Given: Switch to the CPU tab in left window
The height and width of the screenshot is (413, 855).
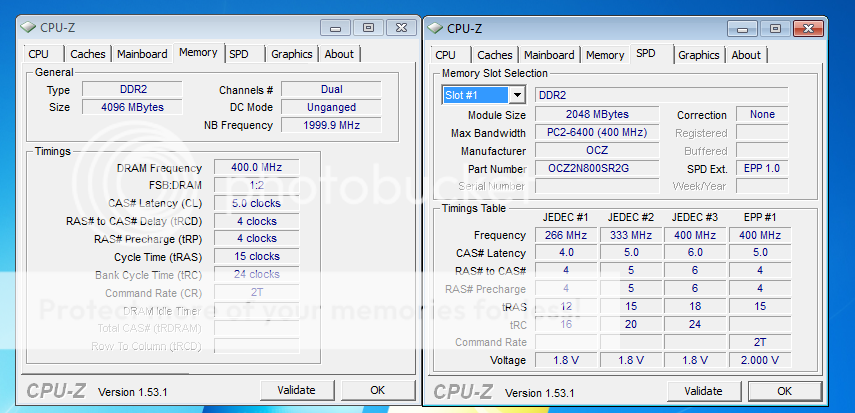Looking at the screenshot, I should click(38, 54).
